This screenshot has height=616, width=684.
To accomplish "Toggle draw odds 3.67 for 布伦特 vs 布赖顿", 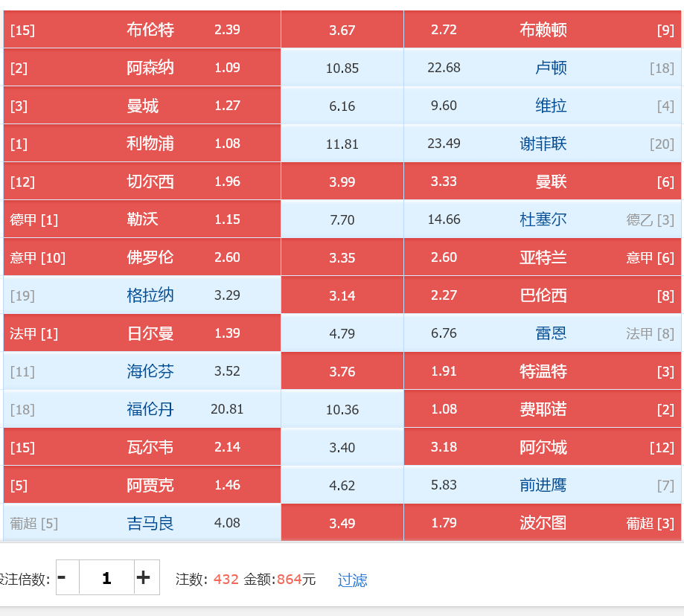I will point(342,29).
